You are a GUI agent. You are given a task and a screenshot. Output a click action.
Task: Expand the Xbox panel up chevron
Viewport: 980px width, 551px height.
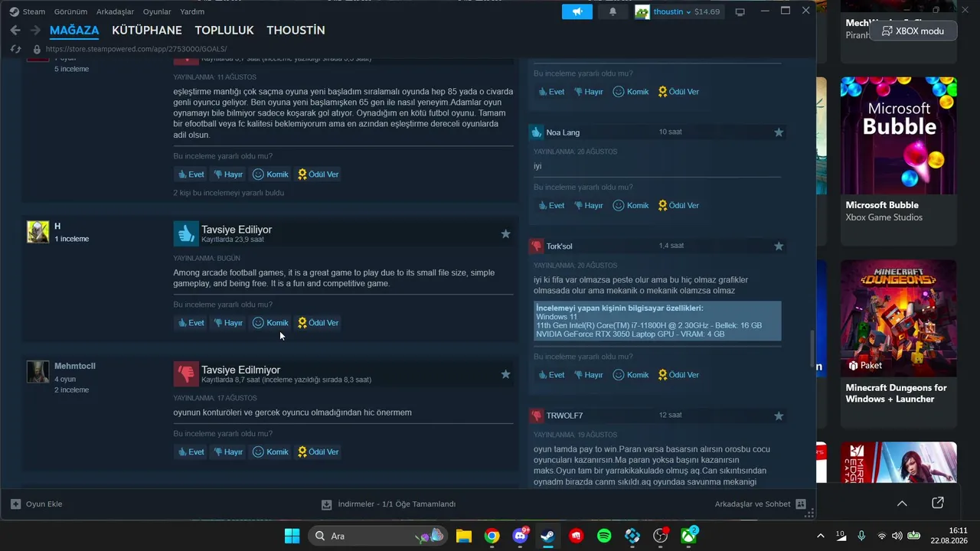pos(902,503)
